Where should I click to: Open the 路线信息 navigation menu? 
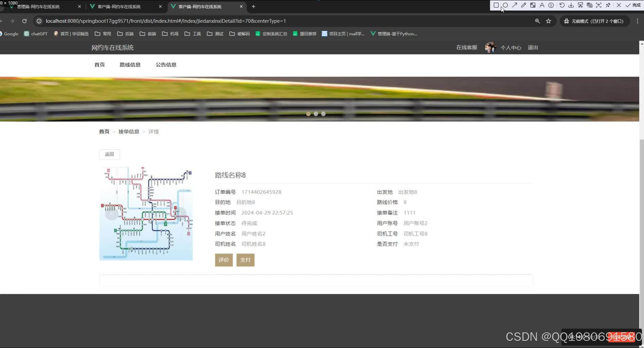coord(130,65)
